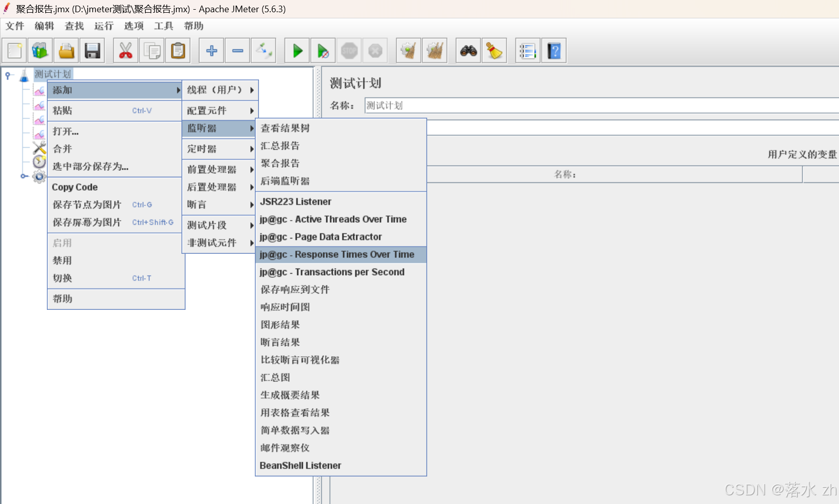This screenshot has height=504, width=839.
Task: Expand 配置元件 submenu
Action: click(x=220, y=111)
